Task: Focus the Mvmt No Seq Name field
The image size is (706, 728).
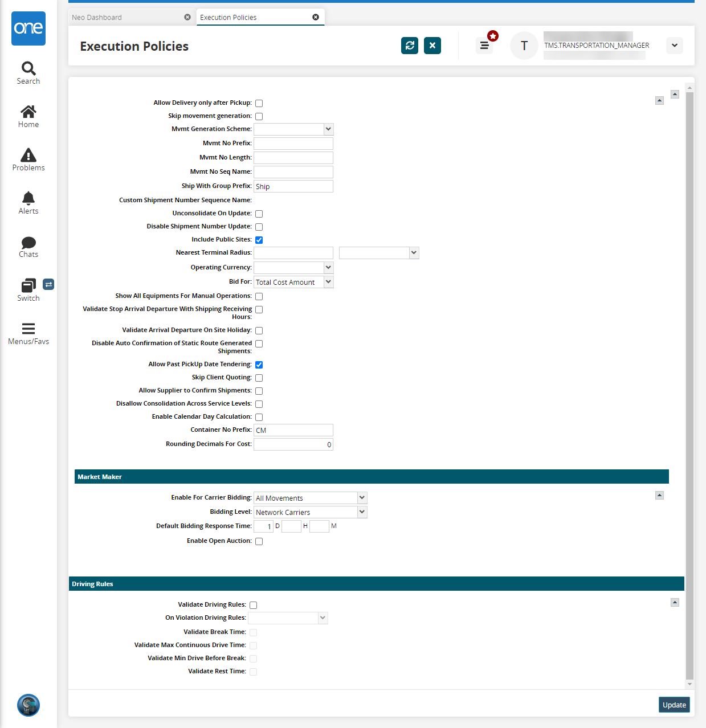Action: (x=293, y=172)
